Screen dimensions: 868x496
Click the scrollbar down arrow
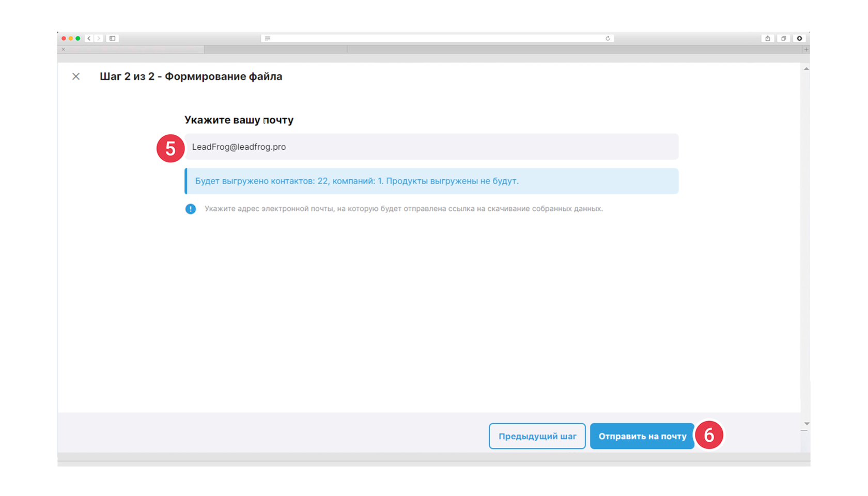coord(806,424)
